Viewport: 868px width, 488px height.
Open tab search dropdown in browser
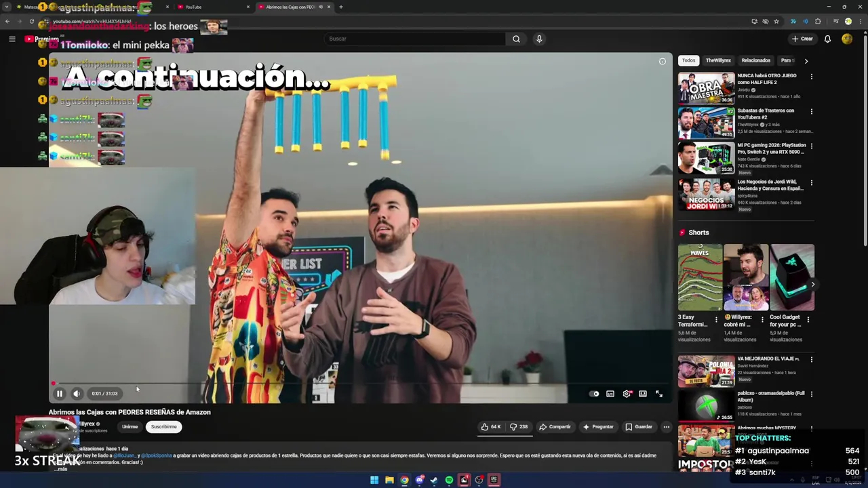(5, 7)
